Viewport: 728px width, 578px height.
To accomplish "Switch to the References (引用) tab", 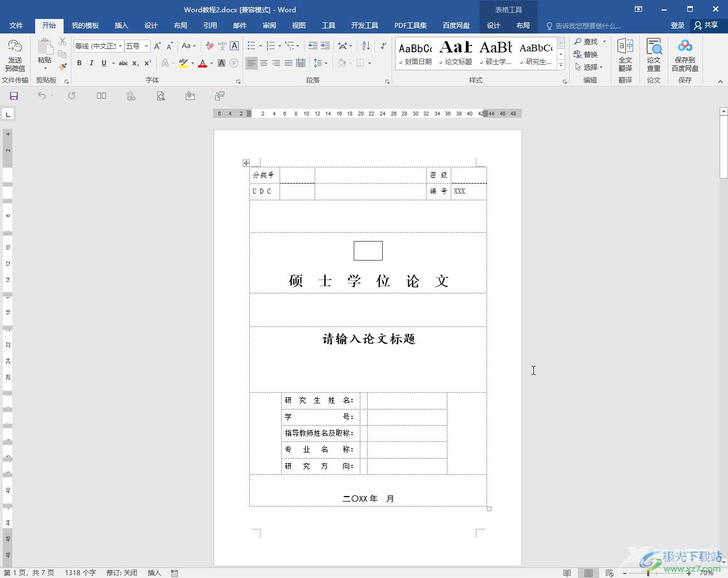I will [x=210, y=26].
